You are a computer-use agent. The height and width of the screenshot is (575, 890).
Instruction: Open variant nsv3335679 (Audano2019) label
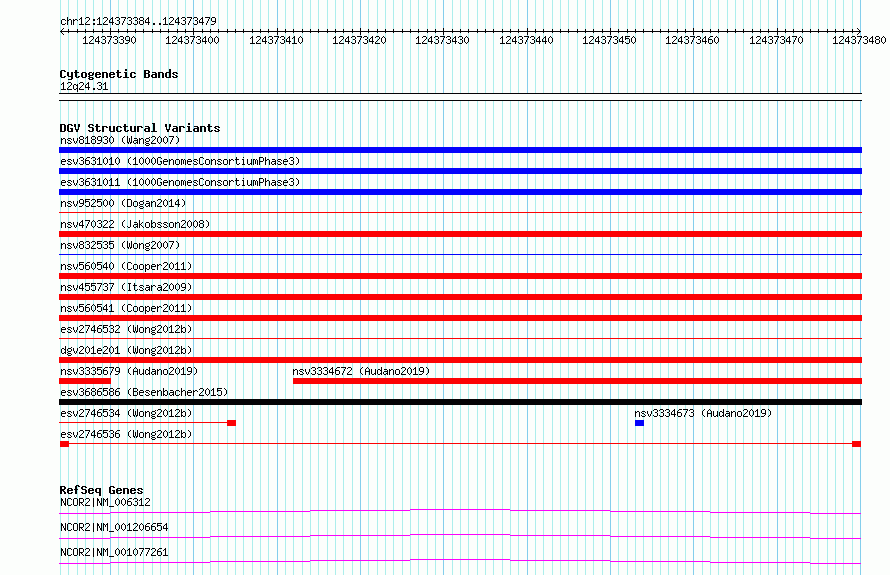click(x=129, y=371)
